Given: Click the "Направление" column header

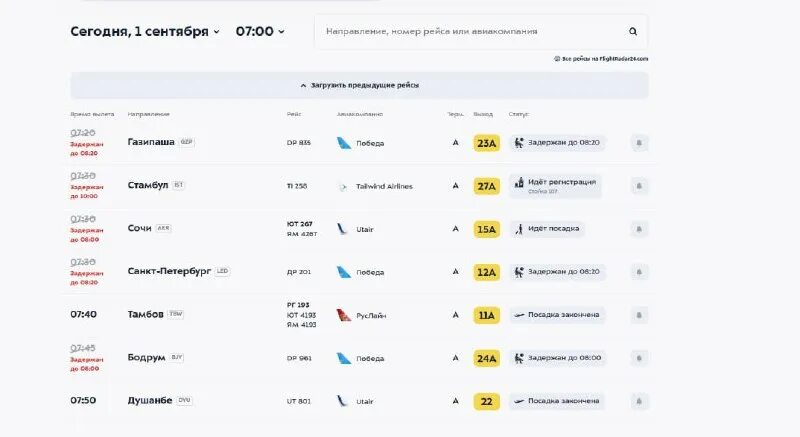Looking at the screenshot, I should click(x=149, y=114).
